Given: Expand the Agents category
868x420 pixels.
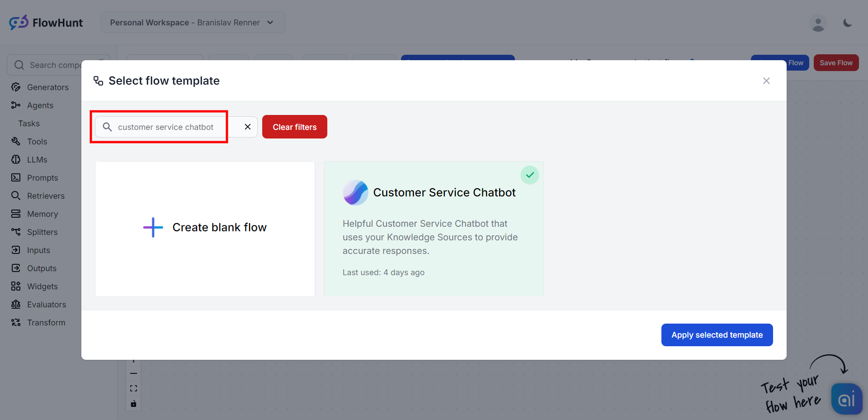Looking at the screenshot, I should (x=40, y=105).
